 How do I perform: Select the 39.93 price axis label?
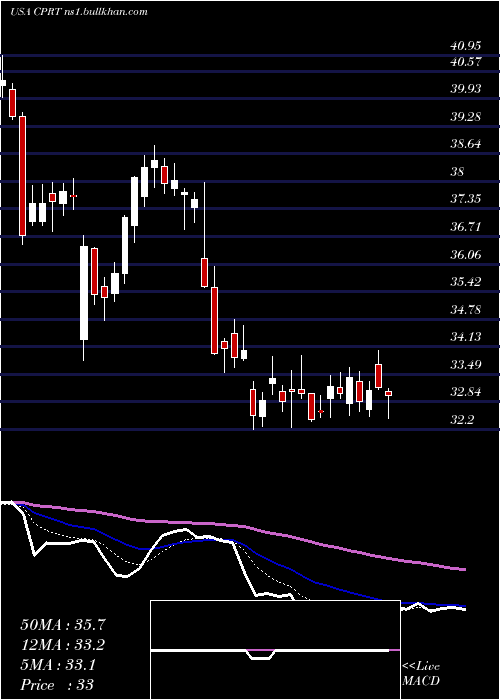465,89
